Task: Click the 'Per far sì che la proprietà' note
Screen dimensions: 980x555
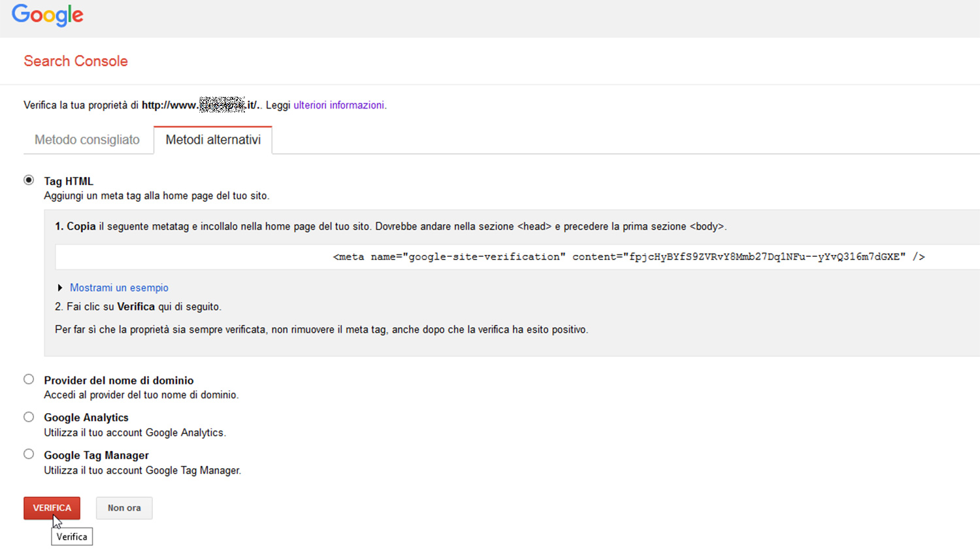Action: click(x=321, y=329)
